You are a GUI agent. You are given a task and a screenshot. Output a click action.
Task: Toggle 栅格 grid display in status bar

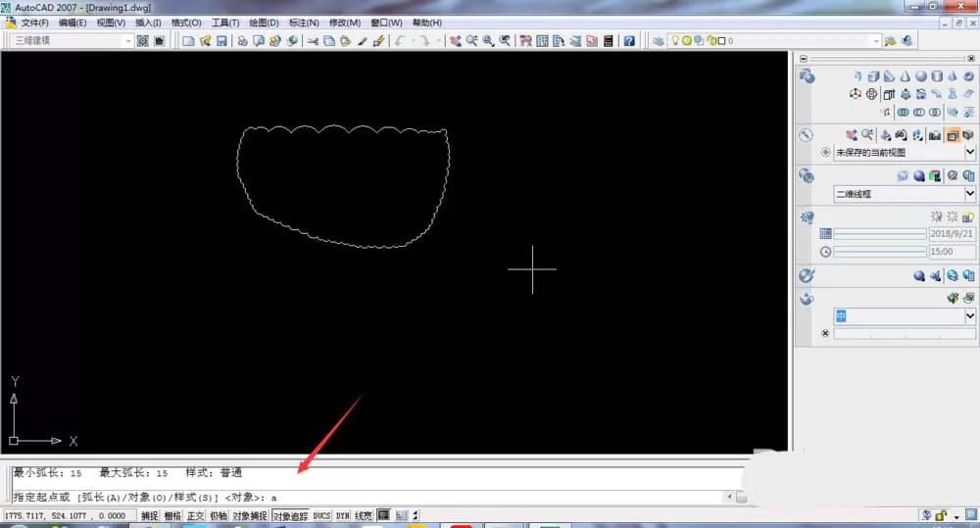pyautogui.click(x=171, y=515)
